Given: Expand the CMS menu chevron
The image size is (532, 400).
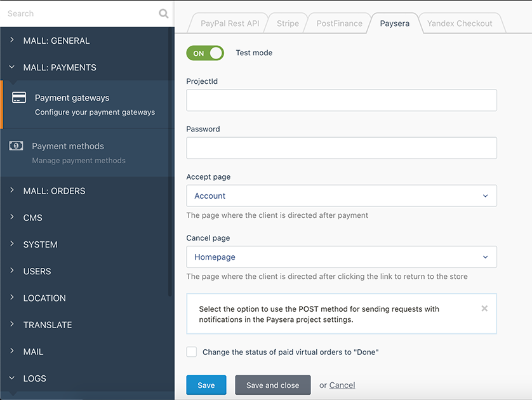Looking at the screenshot, I should [12, 217].
